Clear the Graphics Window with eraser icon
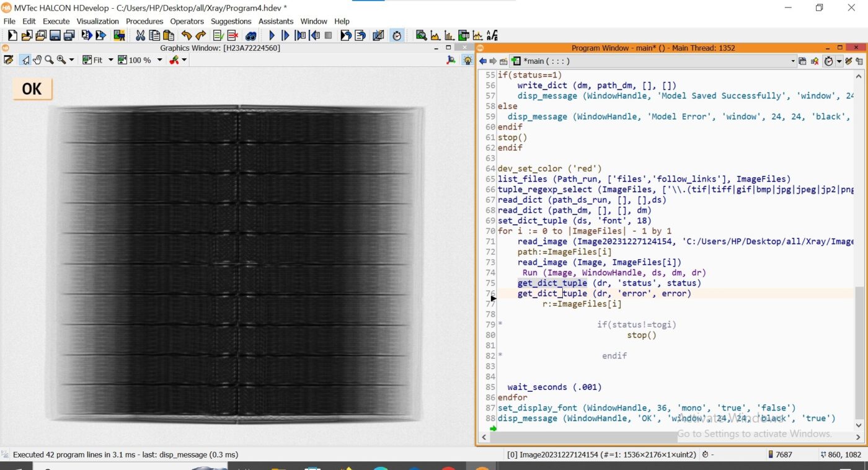This screenshot has height=470, width=868. (x=8, y=60)
